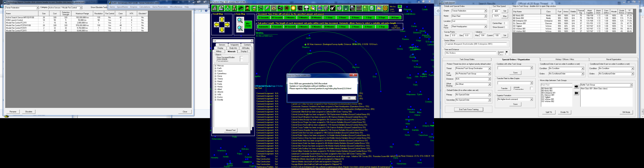Open the blue office towers icon in the System Map toolbar
Image resolution: width=644 pixels, height=168 pixels.
339,8
